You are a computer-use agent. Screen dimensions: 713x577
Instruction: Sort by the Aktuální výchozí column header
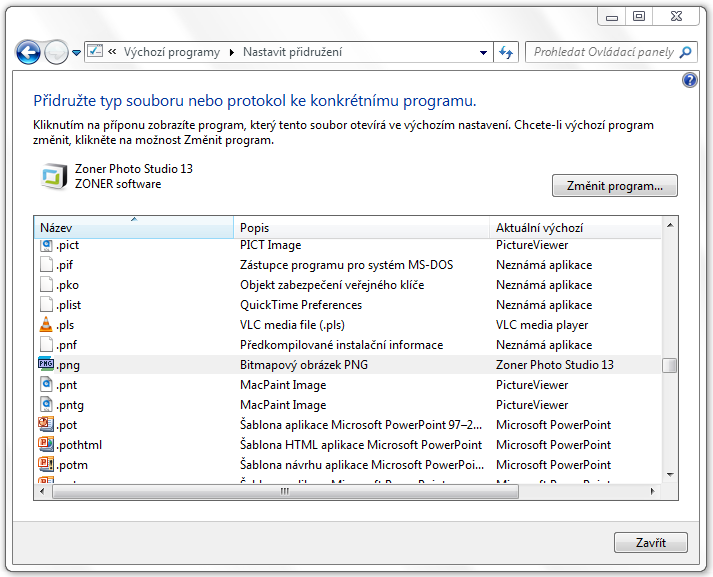click(575, 227)
